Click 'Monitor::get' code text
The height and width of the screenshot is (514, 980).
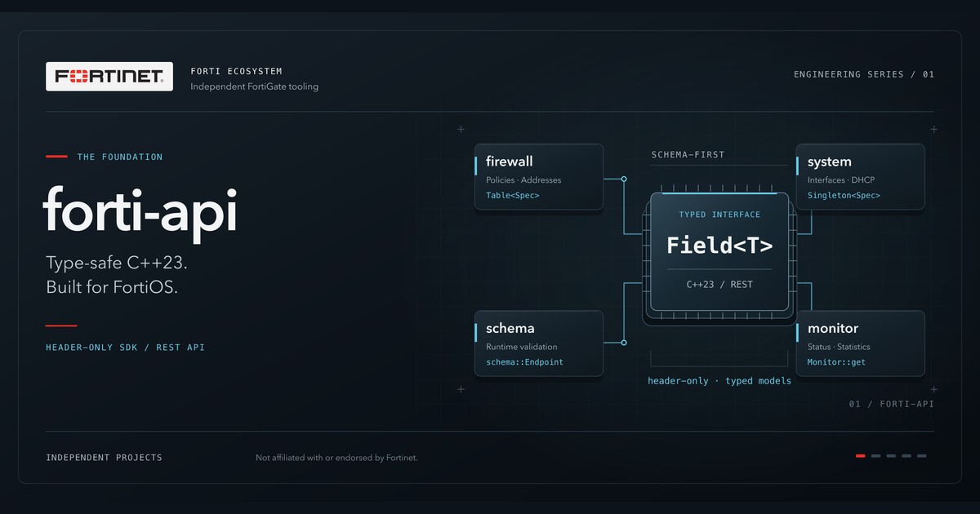point(836,362)
